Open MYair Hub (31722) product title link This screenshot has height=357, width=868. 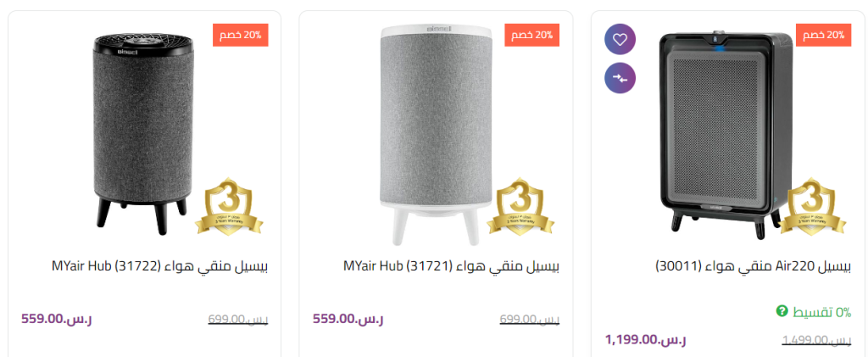159,265
